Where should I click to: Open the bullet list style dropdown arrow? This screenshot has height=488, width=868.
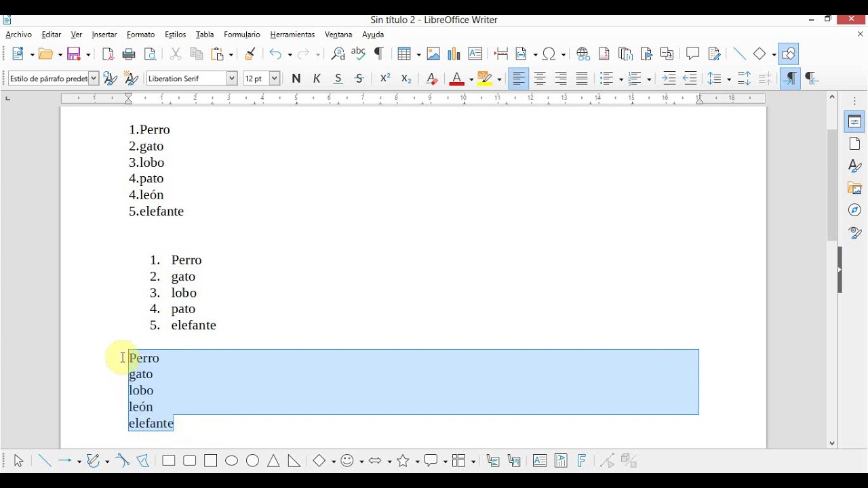click(620, 79)
